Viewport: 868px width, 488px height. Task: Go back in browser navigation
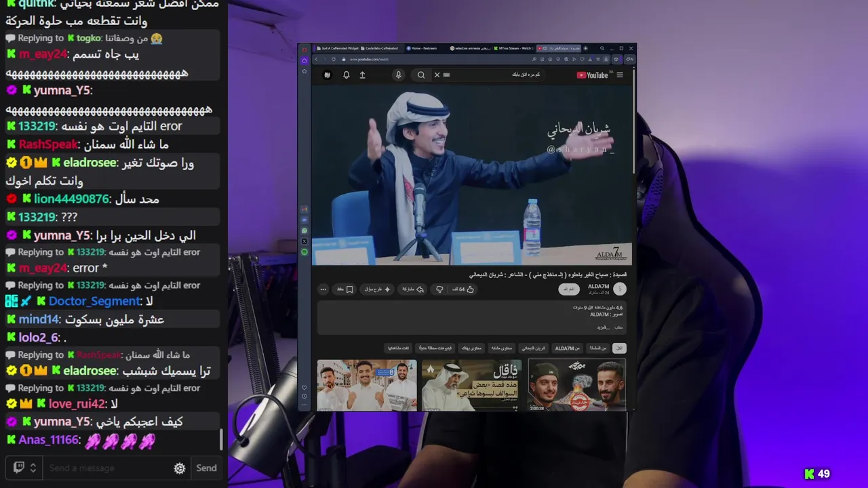tap(316, 59)
